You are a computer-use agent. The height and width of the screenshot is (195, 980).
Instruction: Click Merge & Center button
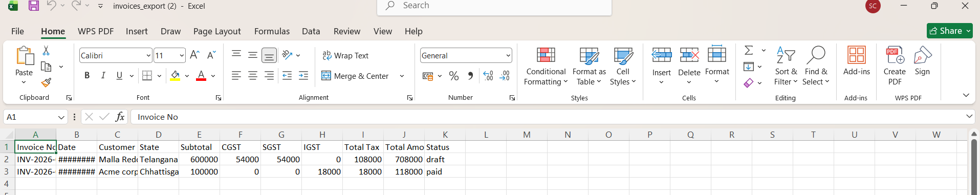coord(355,76)
